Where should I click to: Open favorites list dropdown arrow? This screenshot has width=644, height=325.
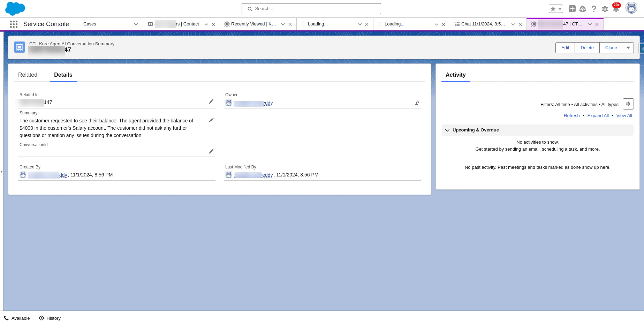tap(560, 9)
